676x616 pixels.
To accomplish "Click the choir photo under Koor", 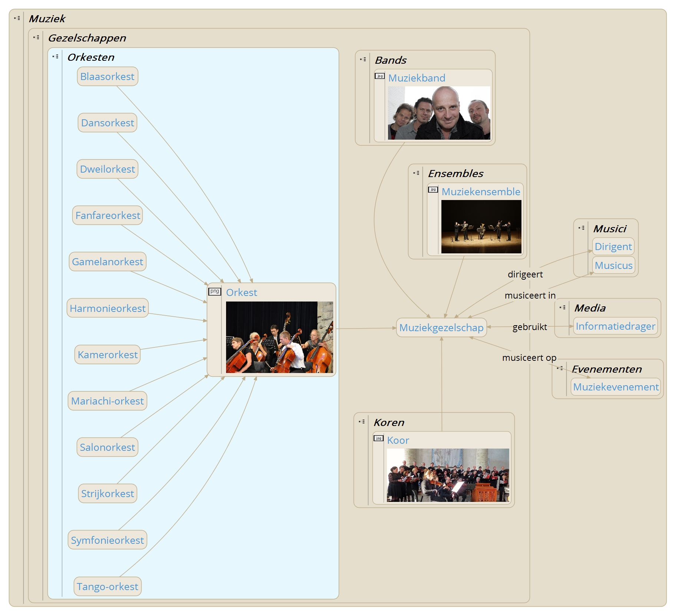I will (448, 475).
